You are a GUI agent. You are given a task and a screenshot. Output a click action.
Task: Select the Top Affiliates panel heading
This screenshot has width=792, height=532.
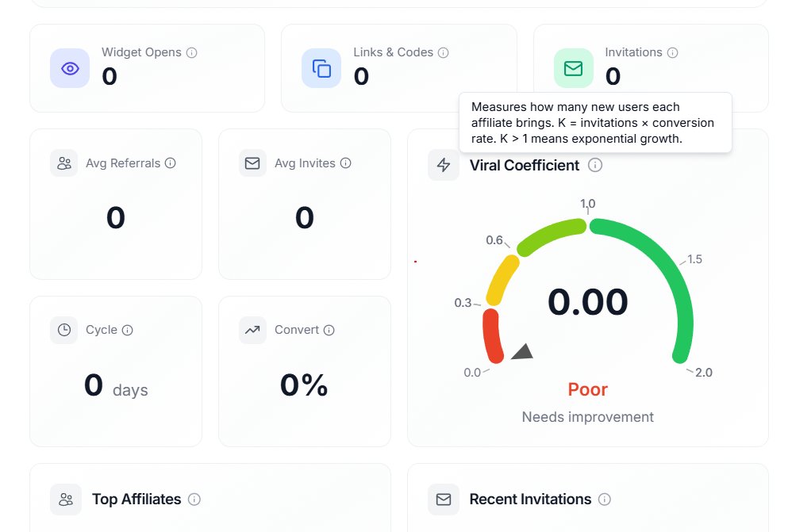coord(136,499)
